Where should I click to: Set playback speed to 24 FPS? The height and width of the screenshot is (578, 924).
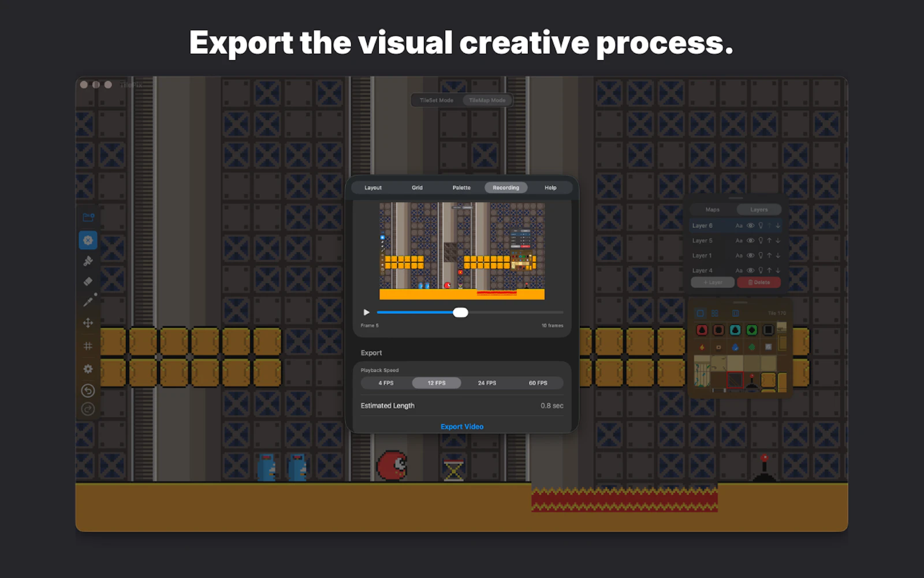click(487, 383)
